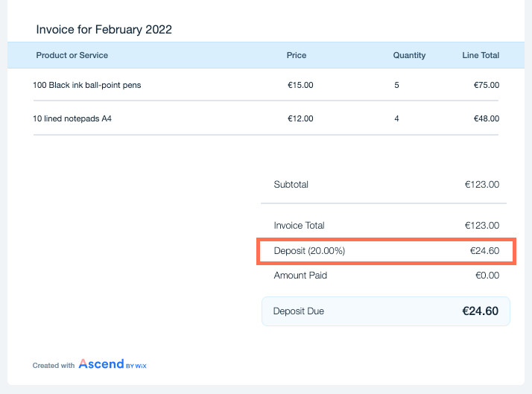This screenshot has width=532, height=394.
Task: Click the Subtotal row label
Action: point(291,185)
